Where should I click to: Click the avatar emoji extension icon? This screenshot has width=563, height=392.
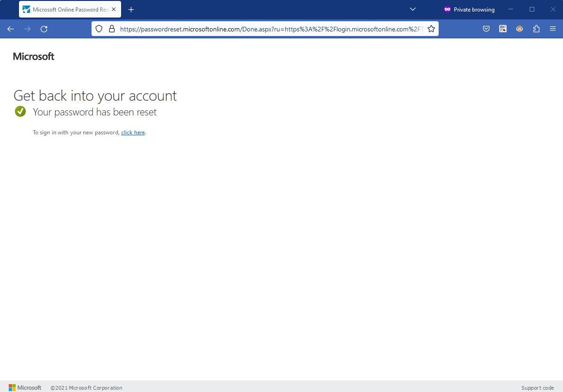pyautogui.click(x=519, y=29)
